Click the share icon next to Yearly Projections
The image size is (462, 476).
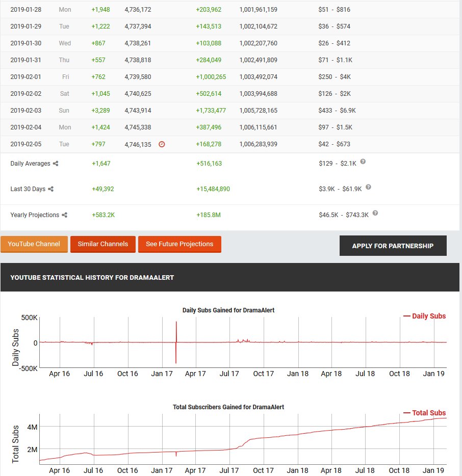(x=64, y=215)
